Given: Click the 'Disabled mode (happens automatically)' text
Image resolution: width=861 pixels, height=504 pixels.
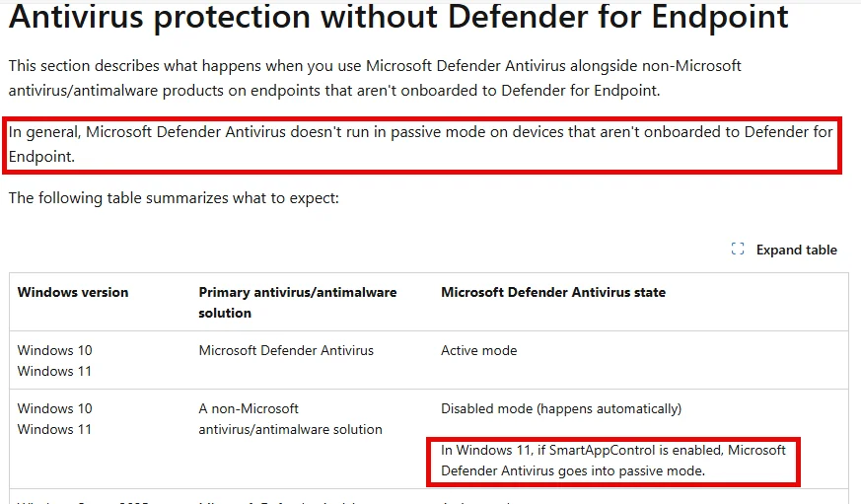Looking at the screenshot, I should pos(561,409).
